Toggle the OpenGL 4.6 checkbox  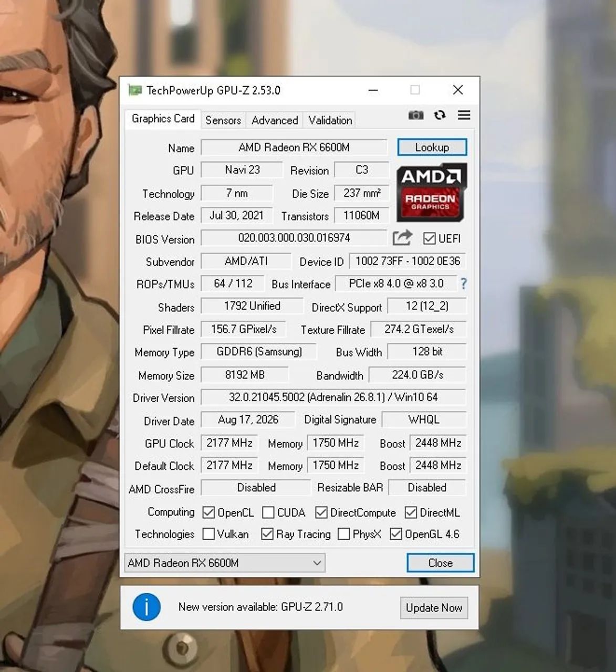pos(396,534)
